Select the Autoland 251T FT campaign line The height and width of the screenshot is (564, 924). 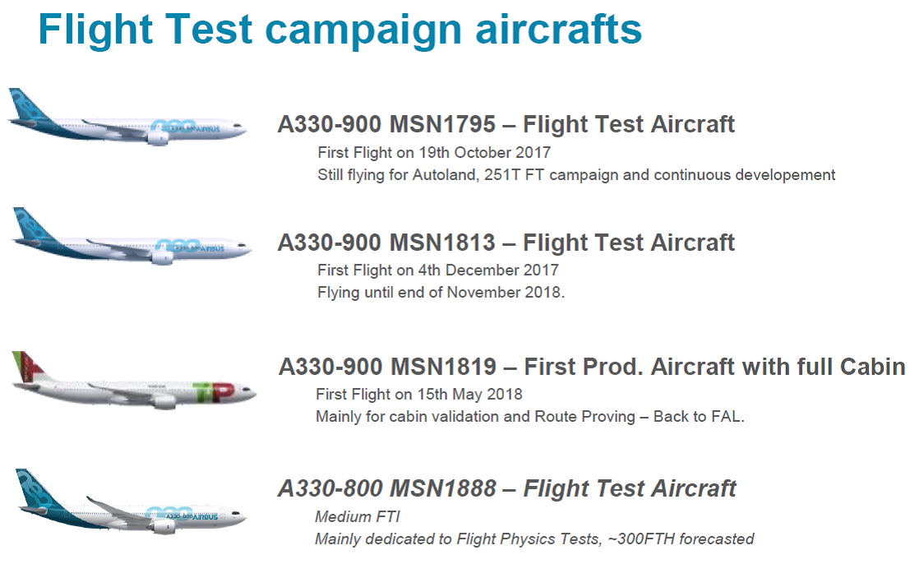point(576,175)
